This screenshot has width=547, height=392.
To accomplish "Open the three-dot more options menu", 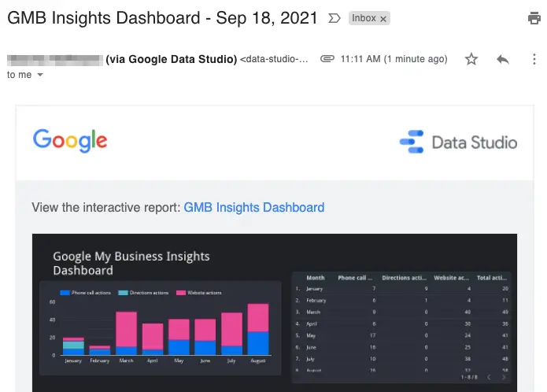I will coord(534,59).
